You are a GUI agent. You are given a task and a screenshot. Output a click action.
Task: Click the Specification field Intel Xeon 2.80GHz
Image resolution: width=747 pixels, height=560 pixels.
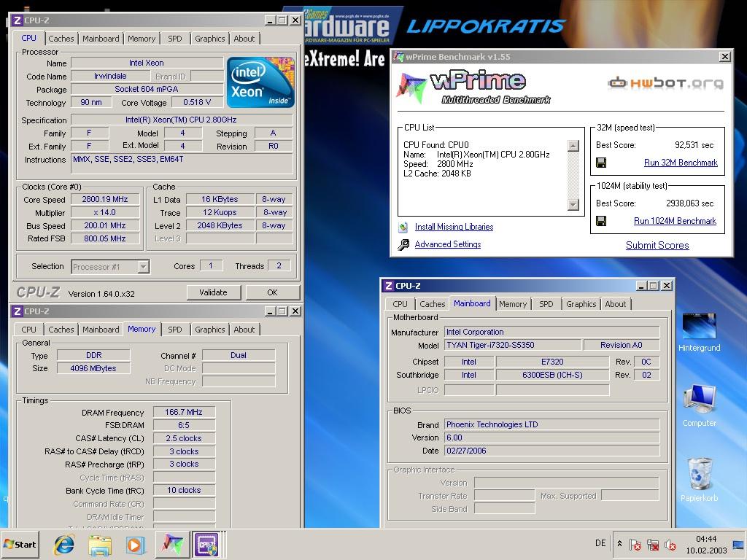(181, 120)
